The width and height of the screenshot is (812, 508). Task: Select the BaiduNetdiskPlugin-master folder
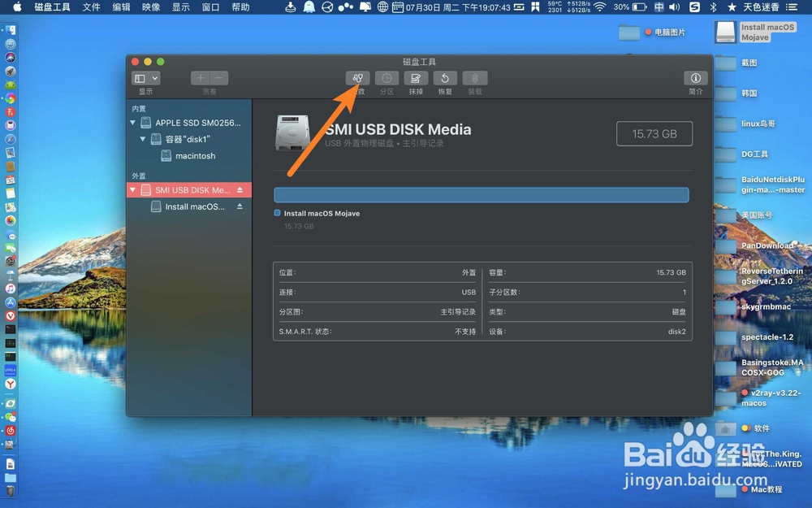(x=725, y=185)
